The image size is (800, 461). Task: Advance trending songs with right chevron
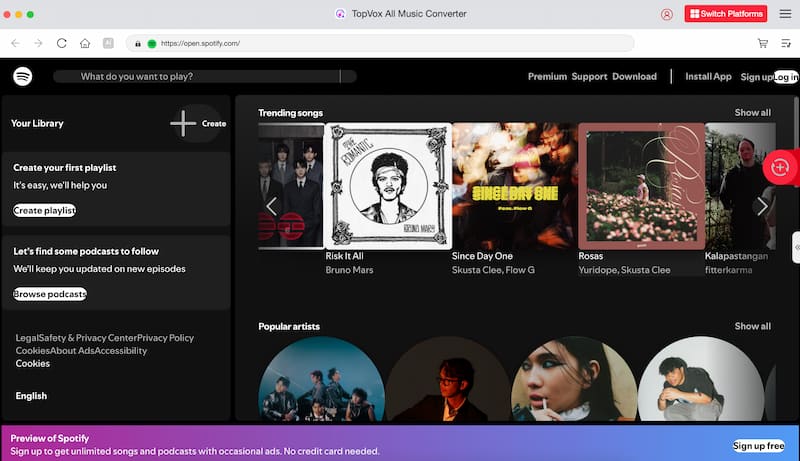point(762,207)
